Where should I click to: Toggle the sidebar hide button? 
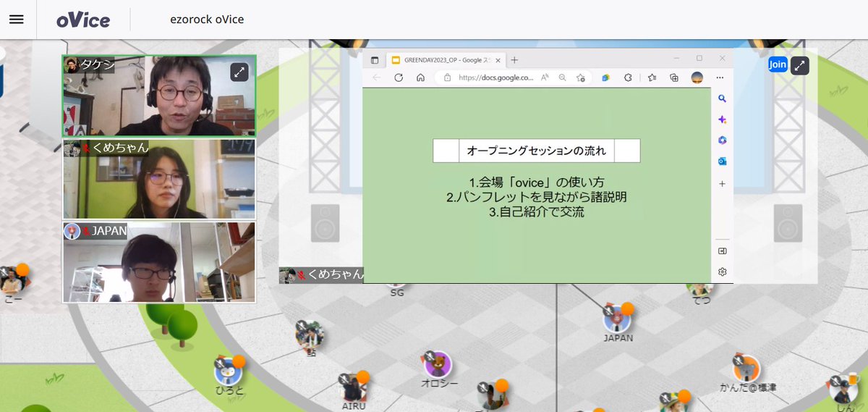(x=722, y=251)
